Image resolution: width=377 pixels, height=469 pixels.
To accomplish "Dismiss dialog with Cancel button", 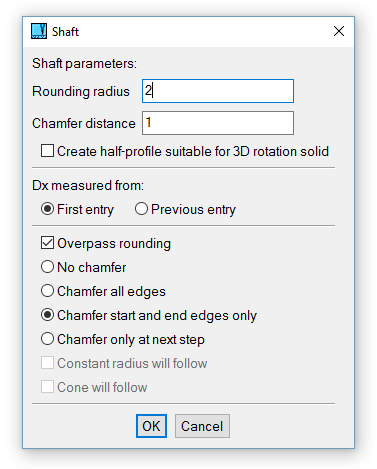I will point(202,426).
